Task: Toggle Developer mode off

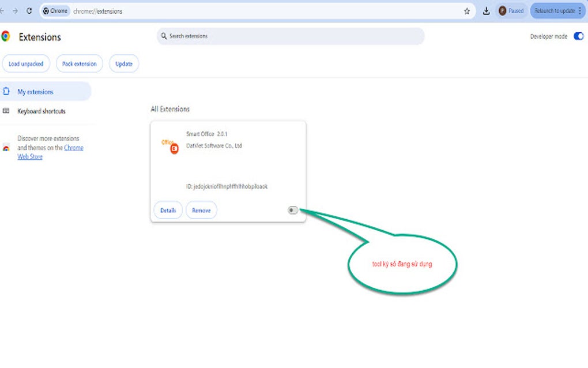Action: (578, 36)
